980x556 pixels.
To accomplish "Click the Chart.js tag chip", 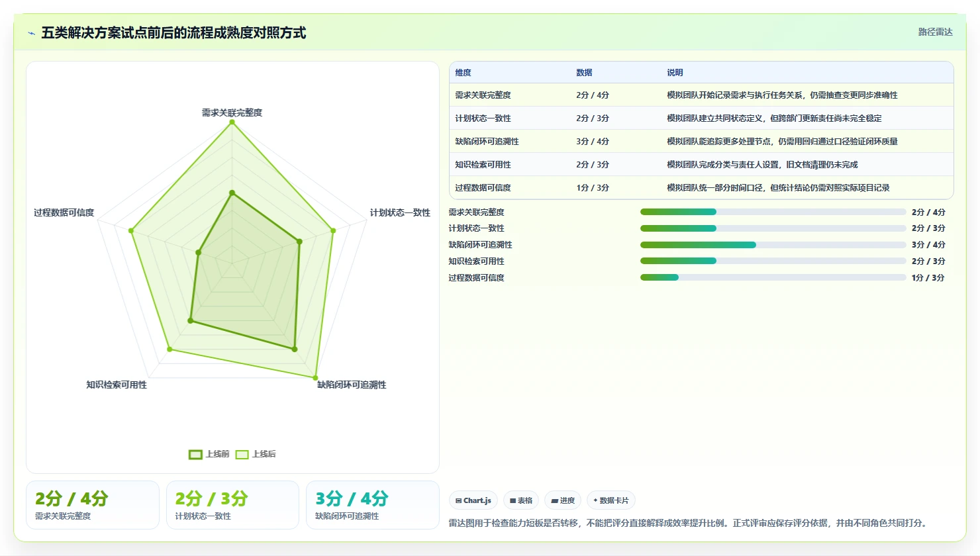I will click(x=473, y=500).
